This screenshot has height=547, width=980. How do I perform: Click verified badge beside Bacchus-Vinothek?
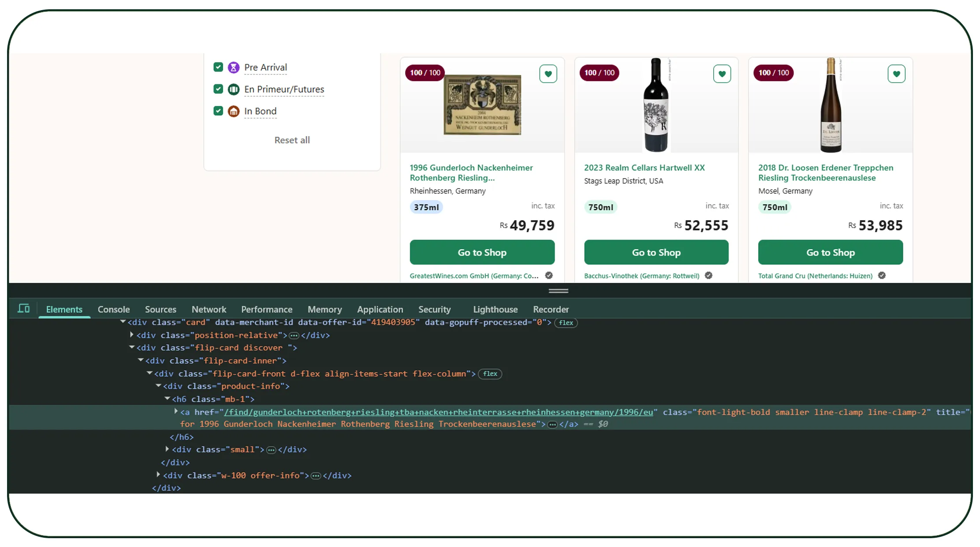pyautogui.click(x=708, y=275)
